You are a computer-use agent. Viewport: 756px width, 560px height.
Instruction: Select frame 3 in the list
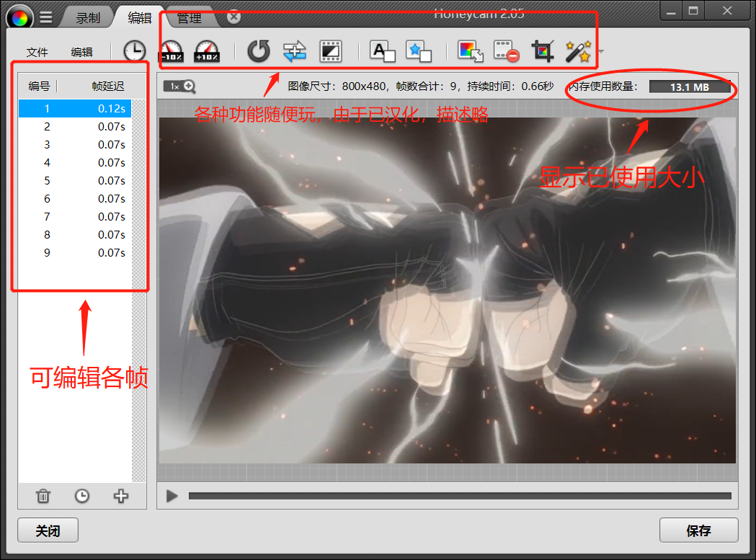point(75,145)
